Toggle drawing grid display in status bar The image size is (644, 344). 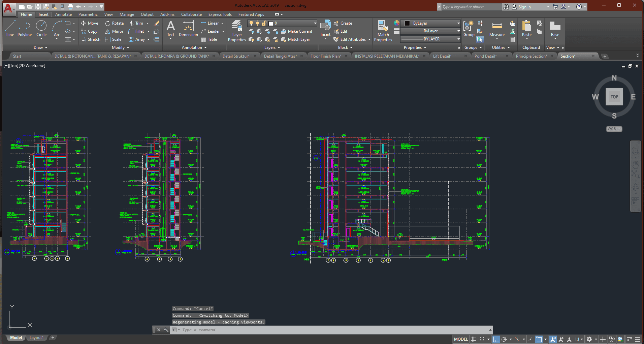click(x=474, y=339)
